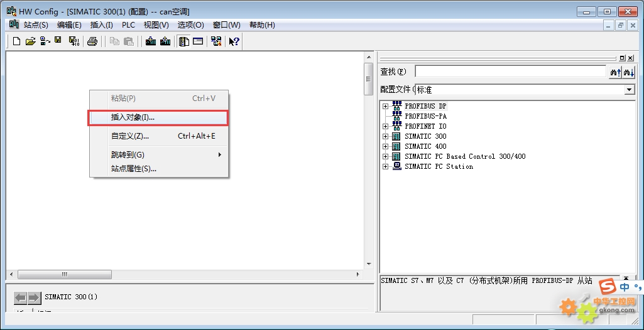Expand SIMATIC PC Based Control 300/400 node
Viewport: 644px width, 330px height.
click(x=385, y=157)
